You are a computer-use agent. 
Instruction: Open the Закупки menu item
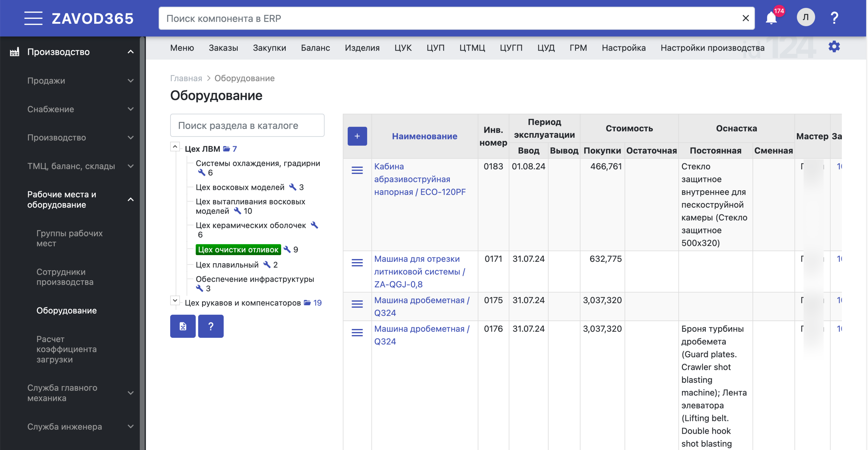click(x=269, y=48)
